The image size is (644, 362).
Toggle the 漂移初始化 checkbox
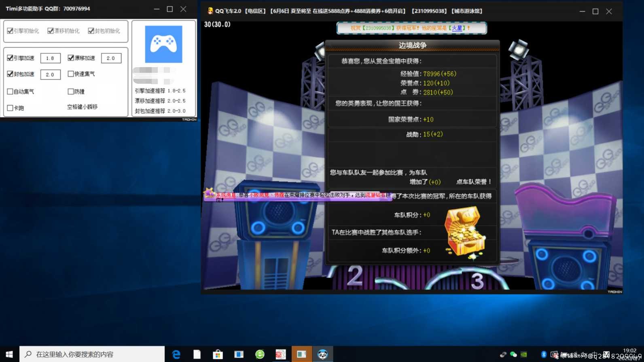coord(51,31)
